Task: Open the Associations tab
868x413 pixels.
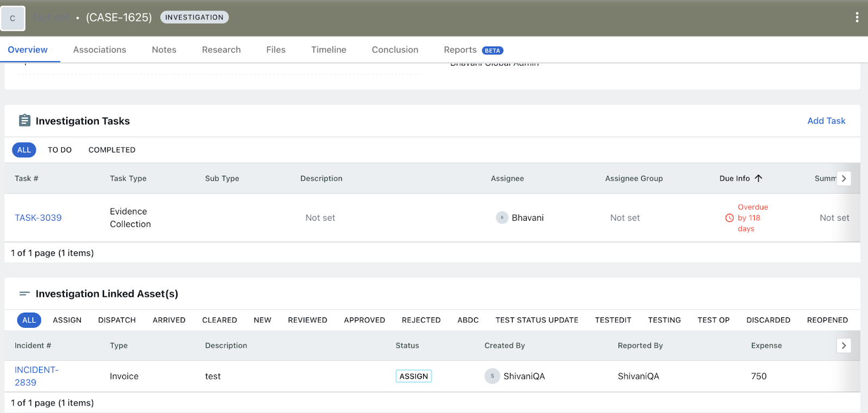Action: (x=100, y=50)
